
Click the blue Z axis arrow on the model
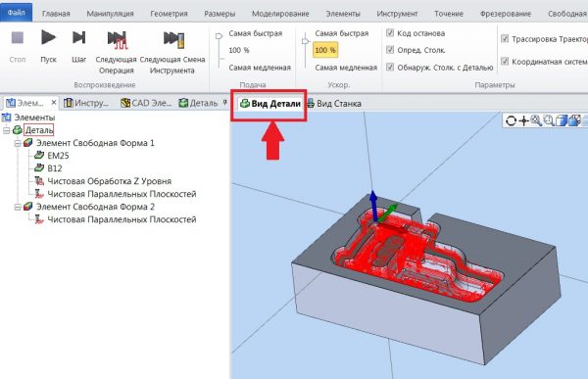click(x=373, y=207)
